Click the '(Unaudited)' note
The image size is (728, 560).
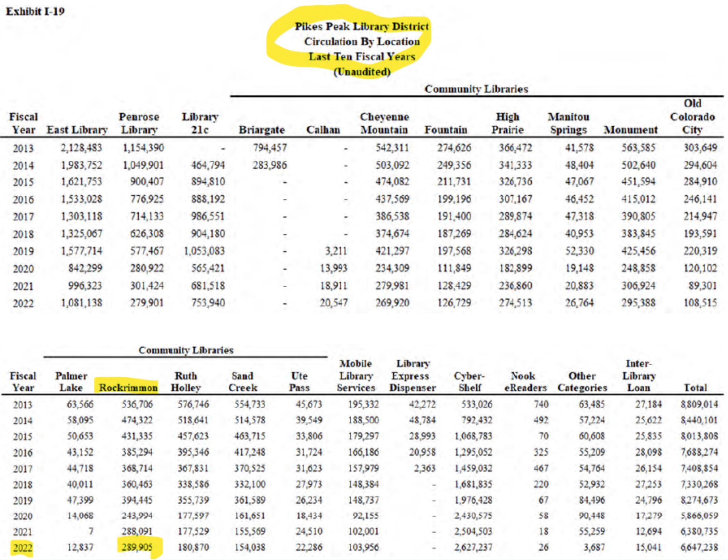pos(362,72)
